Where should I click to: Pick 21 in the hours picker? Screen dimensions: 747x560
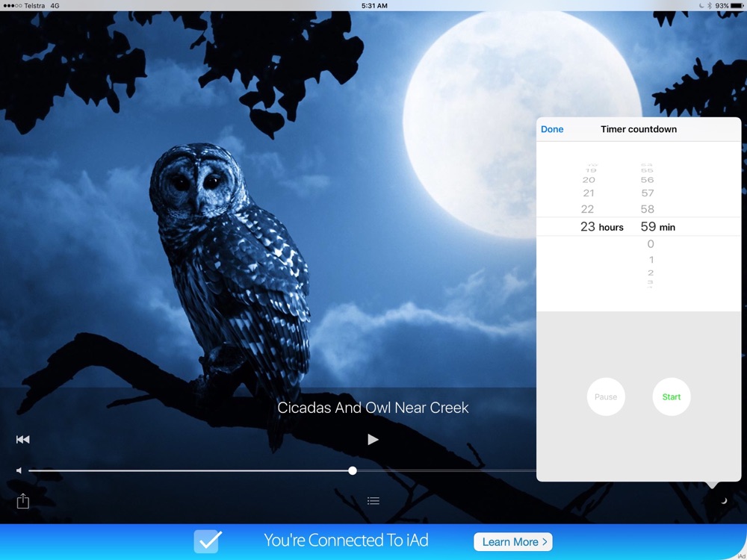(589, 193)
